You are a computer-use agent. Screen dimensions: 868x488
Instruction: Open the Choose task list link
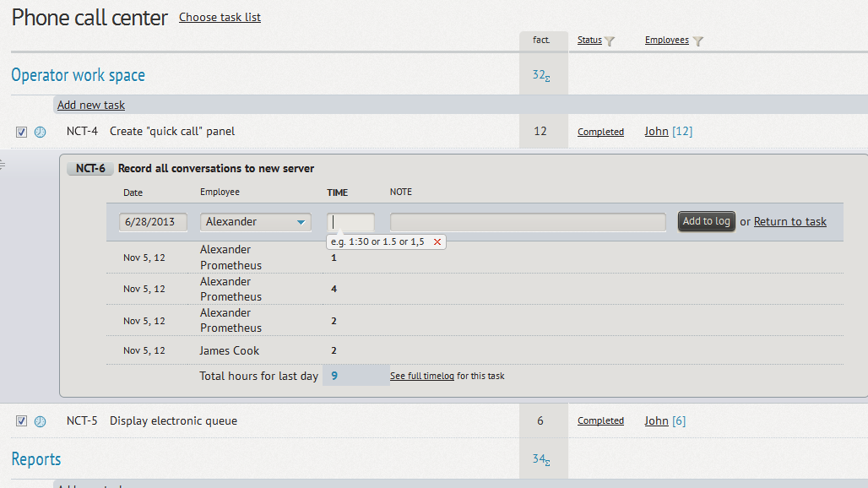tap(220, 17)
